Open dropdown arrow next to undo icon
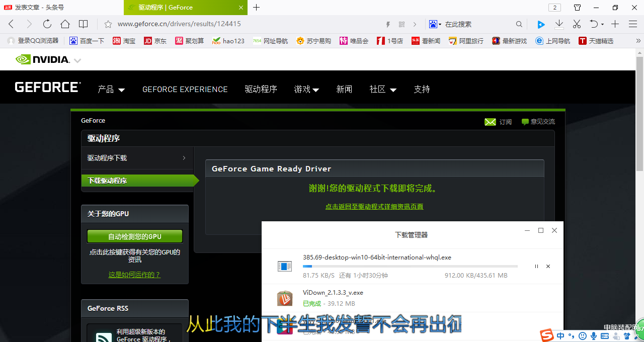 (x=602, y=24)
